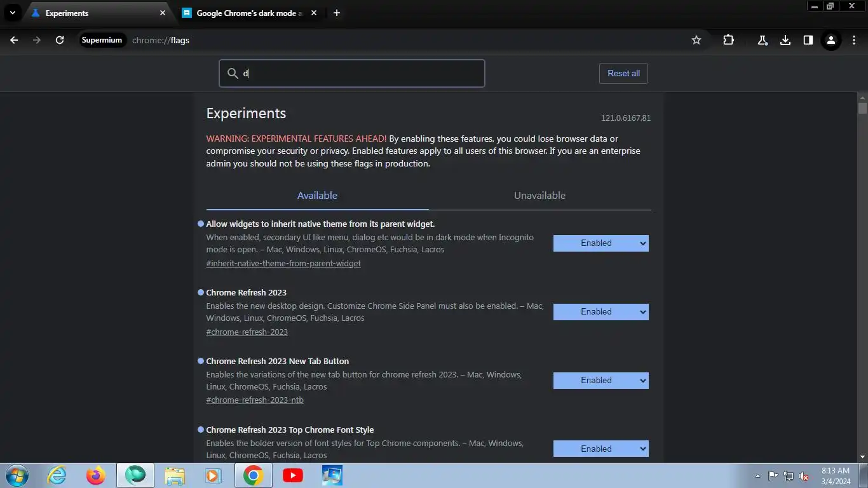868x488 pixels.
Task: Switch to Supermium taskbar button
Action: pos(135,475)
